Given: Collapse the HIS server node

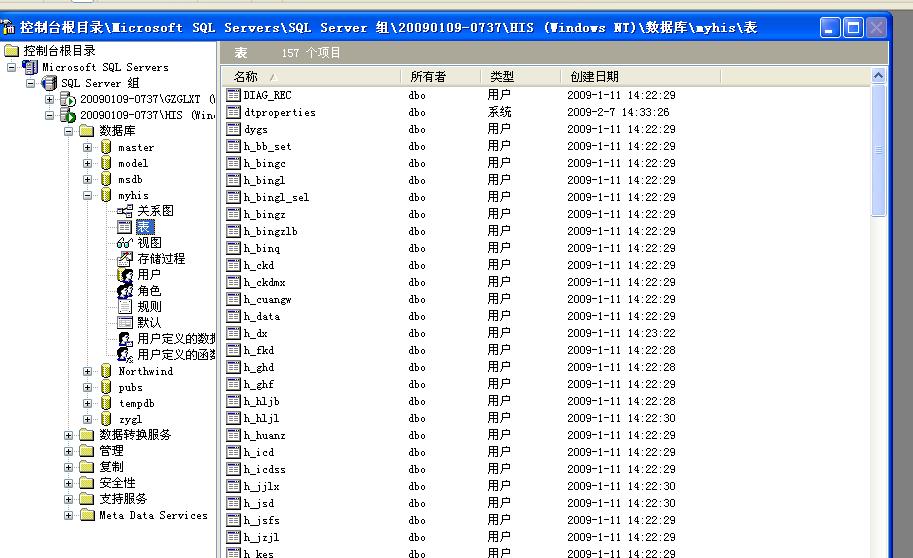Looking at the screenshot, I should pyautogui.click(x=49, y=115).
